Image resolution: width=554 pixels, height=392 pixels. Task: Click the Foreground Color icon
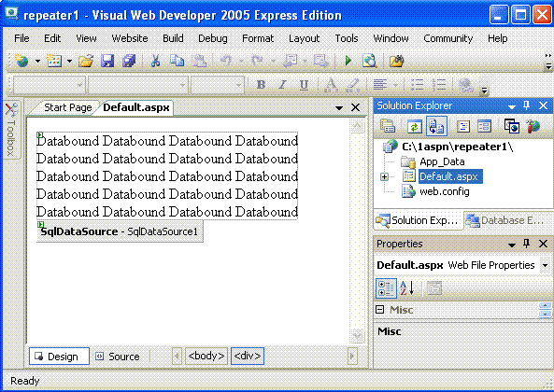[x=331, y=85]
